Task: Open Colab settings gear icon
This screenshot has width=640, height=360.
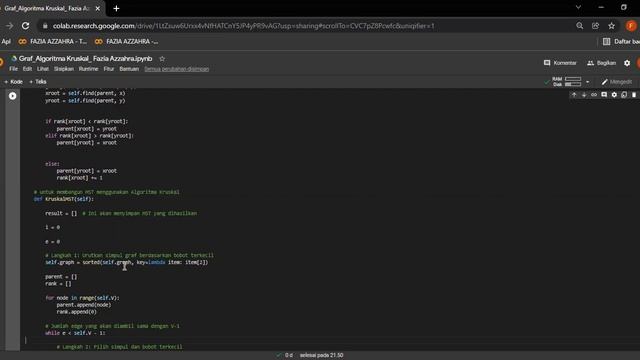Action: 627,63
